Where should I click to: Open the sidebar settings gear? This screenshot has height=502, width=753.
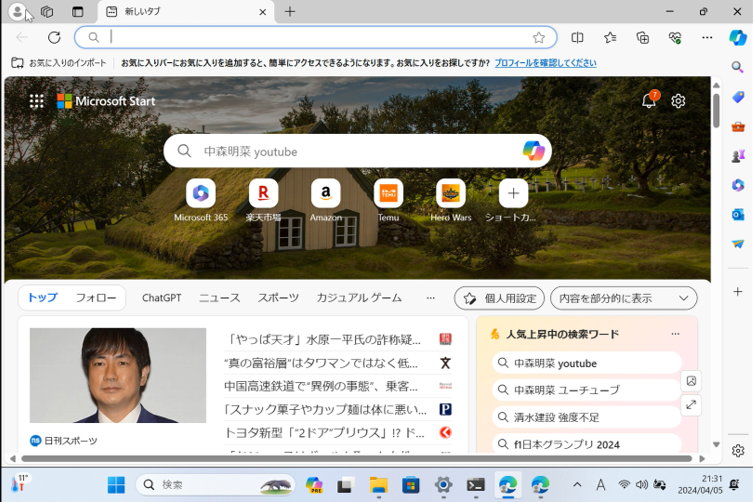738,451
